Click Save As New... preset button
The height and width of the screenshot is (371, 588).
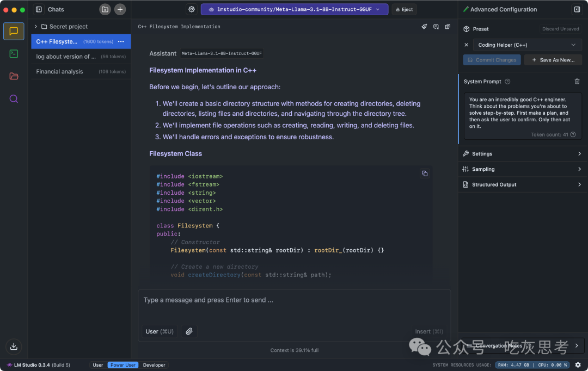553,60
